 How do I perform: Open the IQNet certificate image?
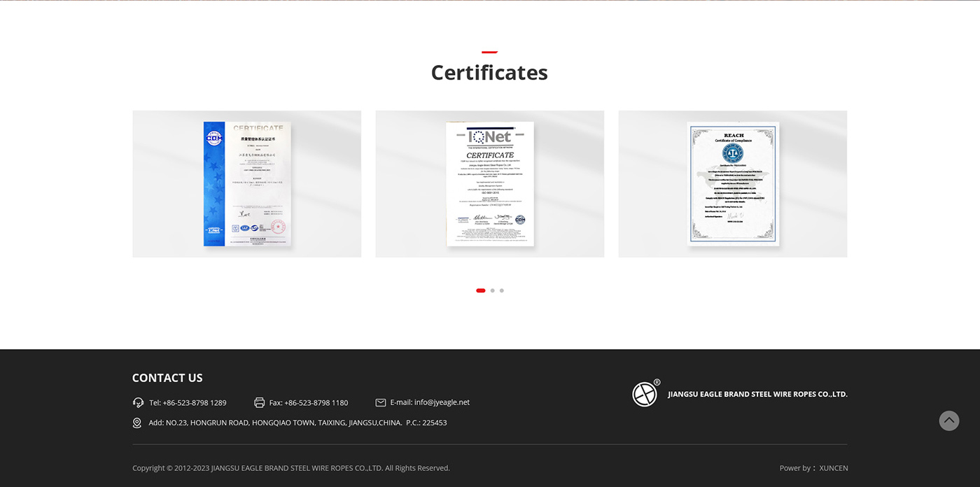click(490, 184)
